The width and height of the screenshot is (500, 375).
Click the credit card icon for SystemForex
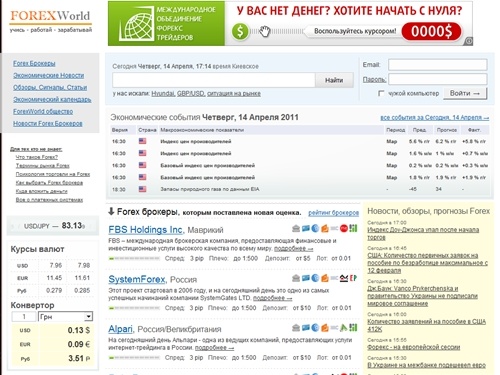coord(306,278)
